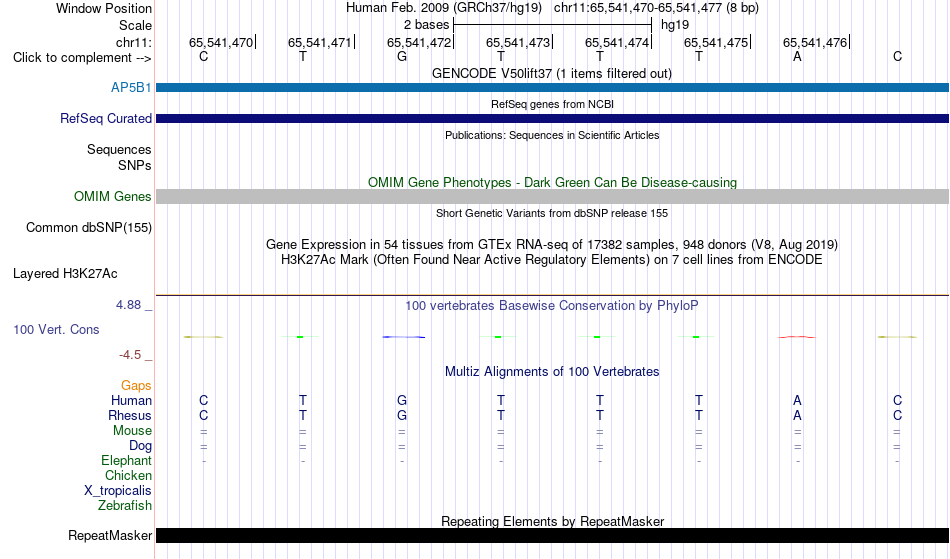950x559 pixels.
Task: Click the Rhesus species label
Action: [130, 415]
